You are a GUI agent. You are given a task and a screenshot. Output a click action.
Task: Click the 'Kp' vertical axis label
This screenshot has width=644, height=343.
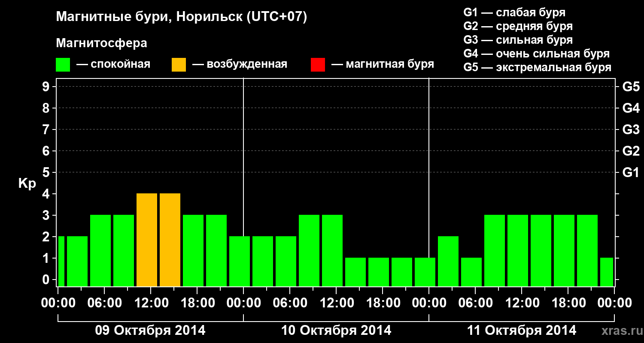(x=27, y=184)
